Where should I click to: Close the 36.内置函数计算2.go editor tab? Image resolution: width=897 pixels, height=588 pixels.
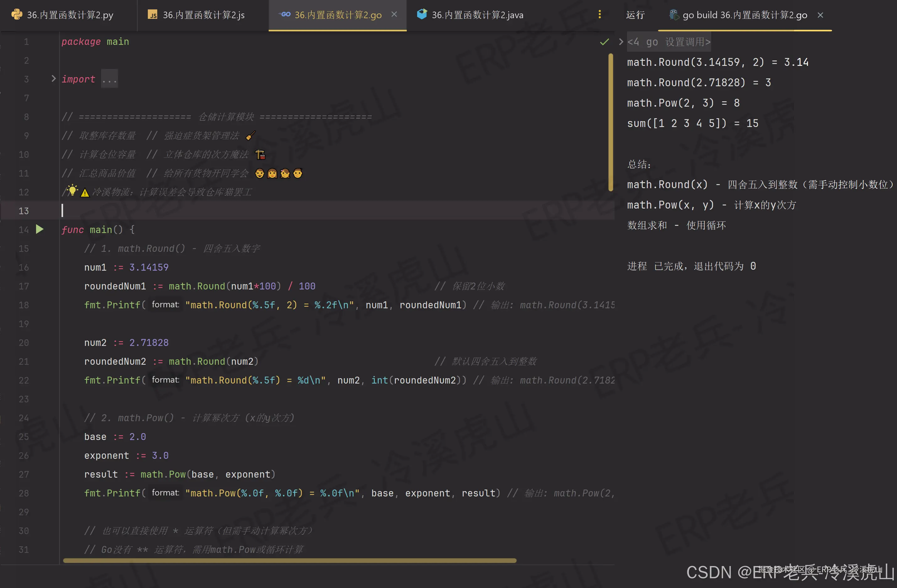coord(394,14)
